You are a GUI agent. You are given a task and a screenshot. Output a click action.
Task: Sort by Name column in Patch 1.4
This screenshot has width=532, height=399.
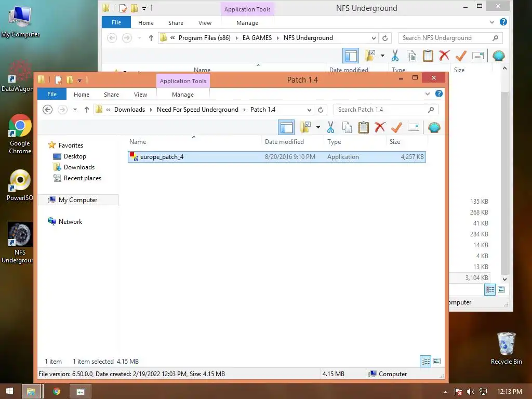click(138, 142)
